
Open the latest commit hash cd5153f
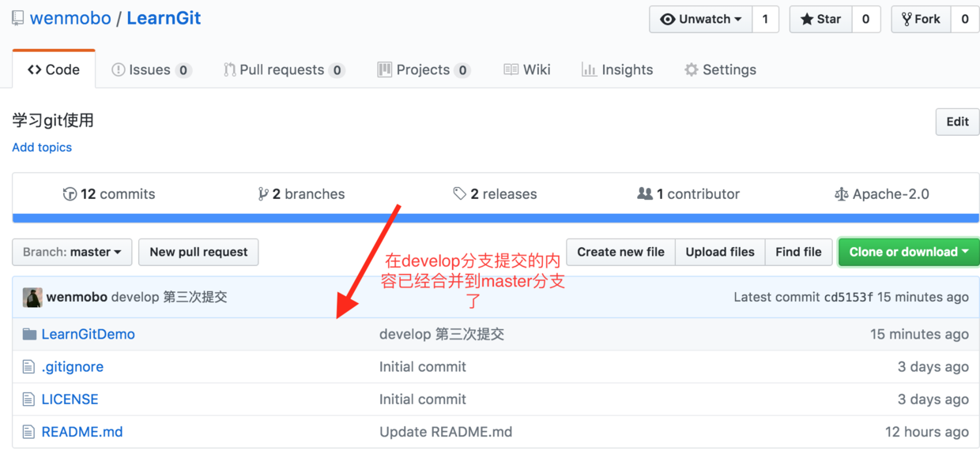point(849,298)
